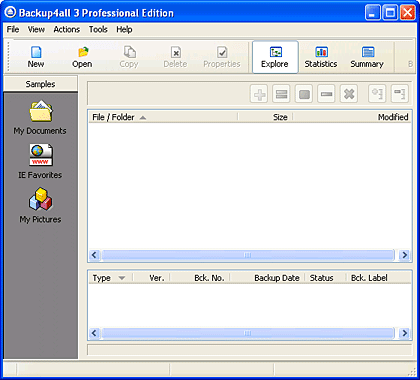This screenshot has width=420, height=380.
Task: Create a new backup with New
Action: point(36,57)
